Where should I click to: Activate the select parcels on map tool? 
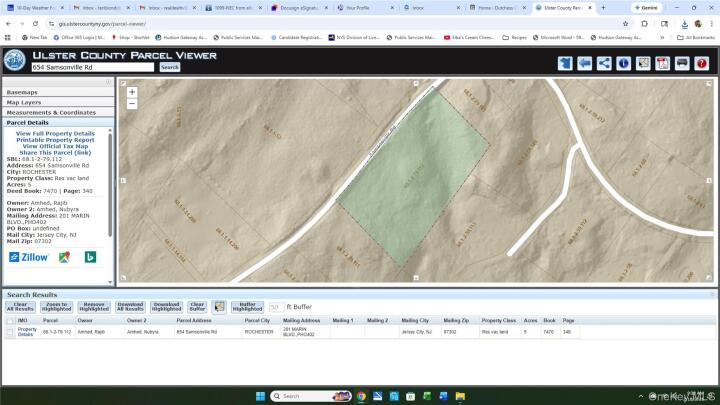point(643,63)
